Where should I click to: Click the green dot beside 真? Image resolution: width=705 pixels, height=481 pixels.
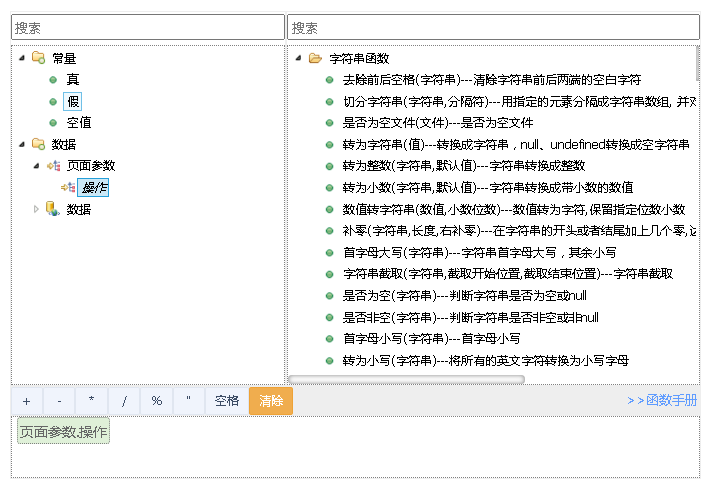tap(53, 79)
